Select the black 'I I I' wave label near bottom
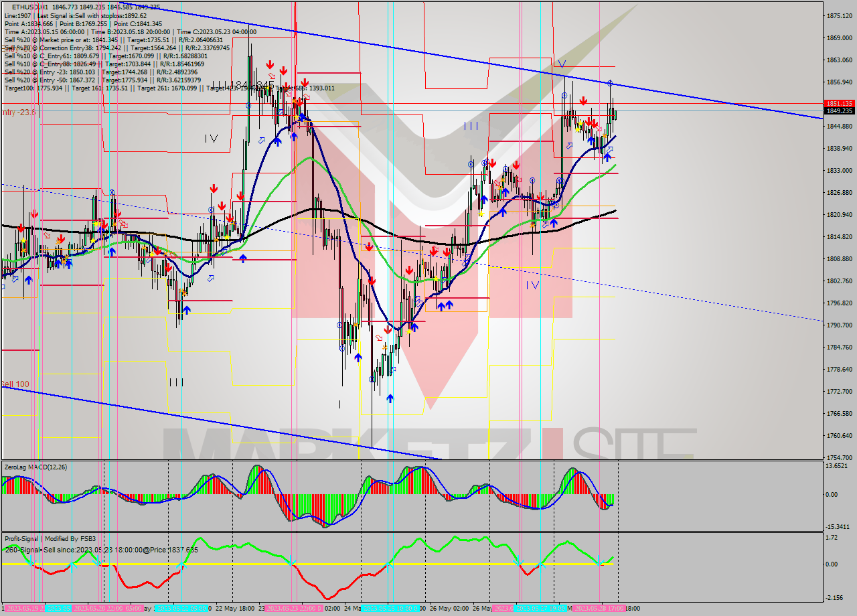This screenshot has width=857, height=616. pos(176,382)
